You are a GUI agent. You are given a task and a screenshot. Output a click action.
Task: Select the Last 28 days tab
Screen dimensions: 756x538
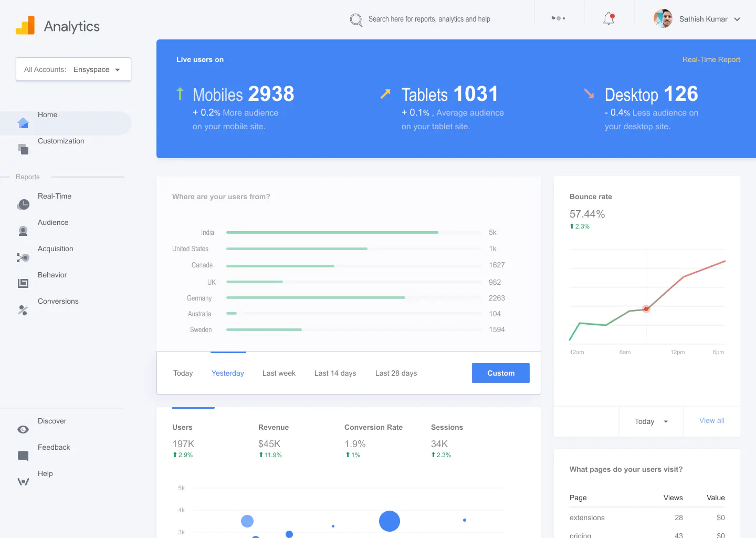point(396,373)
